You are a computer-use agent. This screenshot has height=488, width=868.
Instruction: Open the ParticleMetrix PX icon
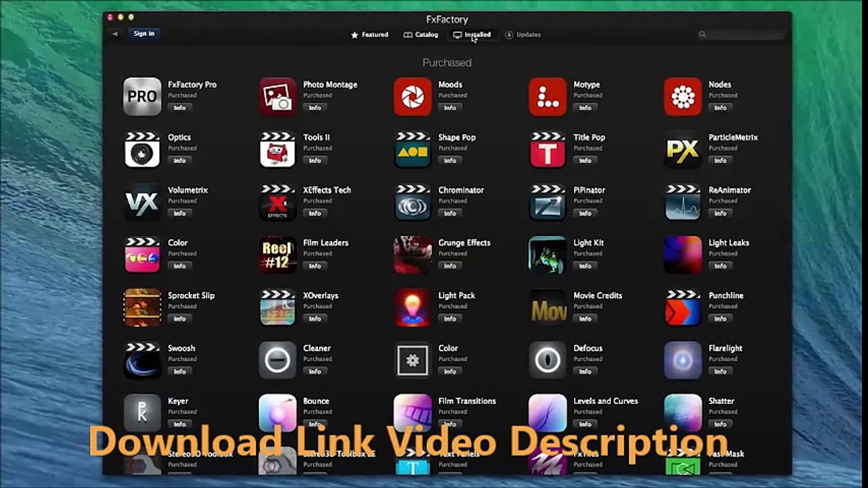[x=683, y=149]
